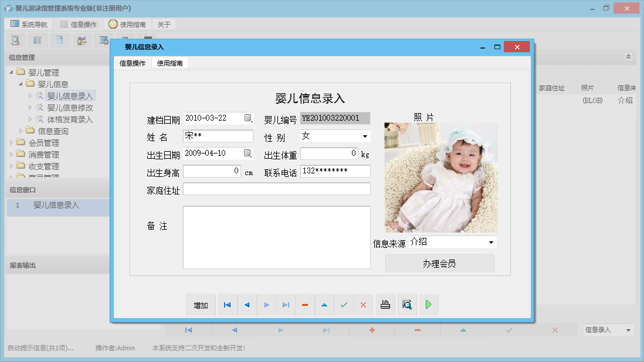Confirm changes with the green check icon
The image size is (644, 362).
[343, 305]
